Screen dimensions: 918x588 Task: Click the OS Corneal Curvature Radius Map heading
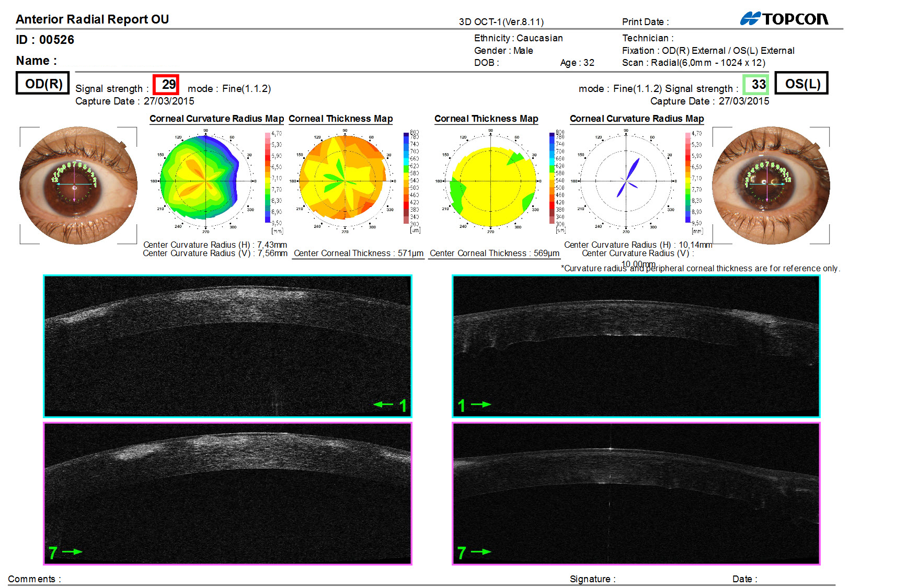coord(637,119)
